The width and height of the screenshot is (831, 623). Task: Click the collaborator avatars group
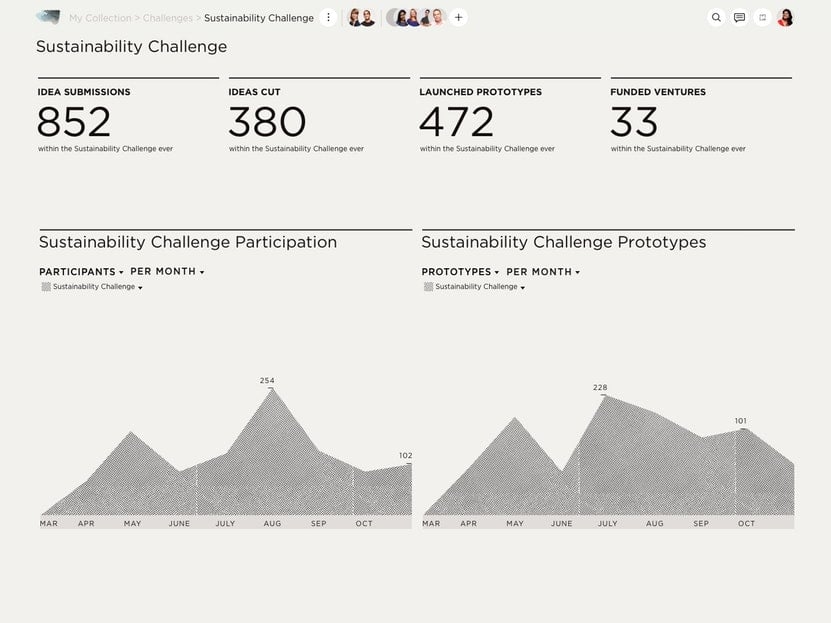point(416,17)
